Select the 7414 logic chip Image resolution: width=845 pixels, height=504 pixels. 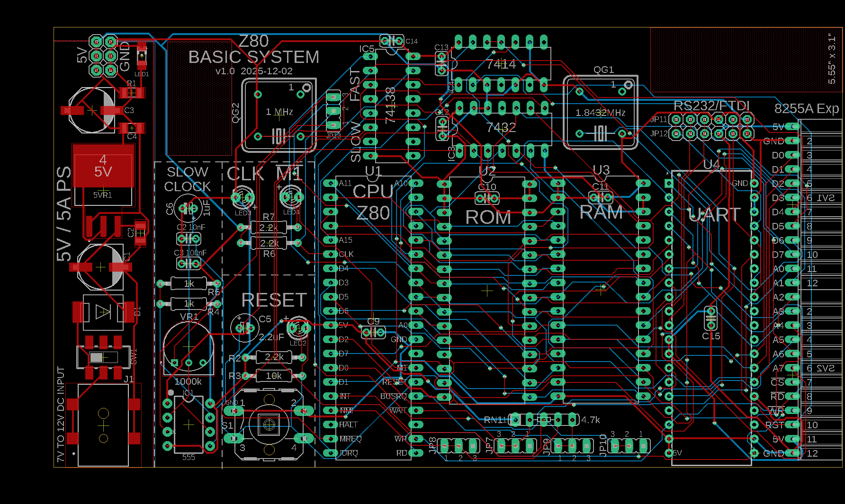501,64
